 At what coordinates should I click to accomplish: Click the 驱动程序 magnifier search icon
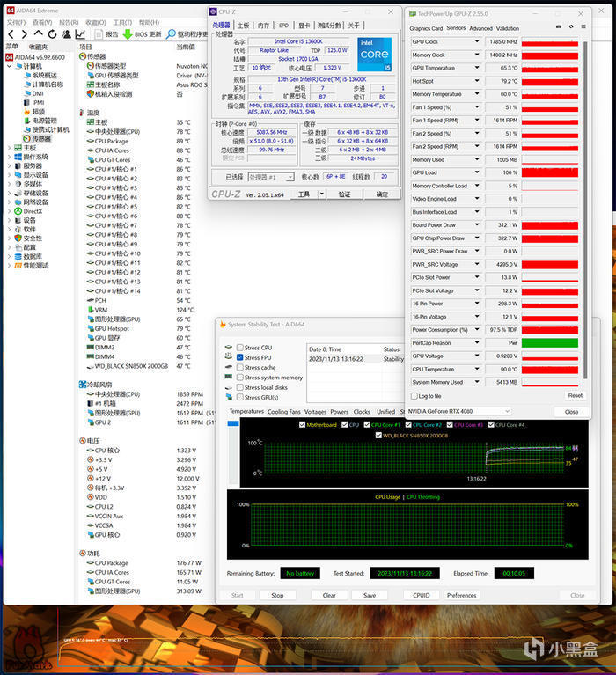171,34
